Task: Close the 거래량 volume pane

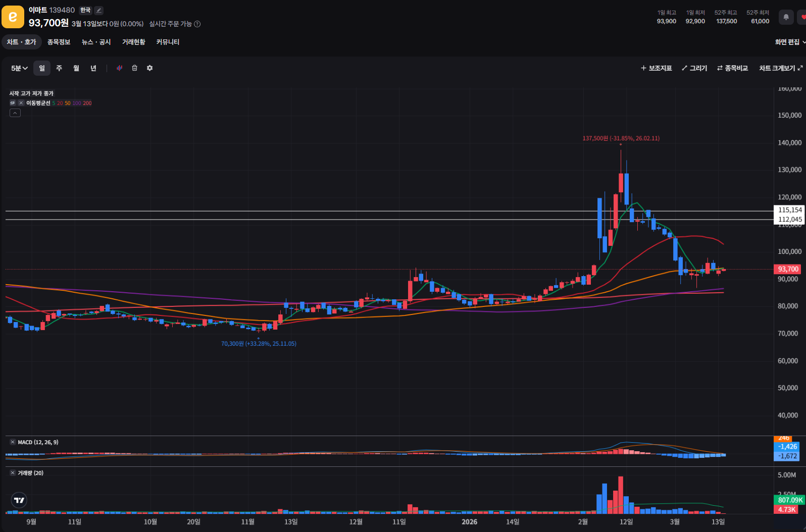Action: tap(13, 473)
